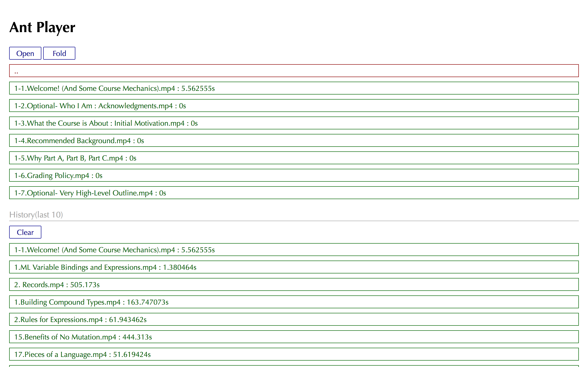Viewport: 588px width, 367px height.
Task: Open history item 1.ML Variable Bindings and Expressions
Action: click(x=294, y=267)
